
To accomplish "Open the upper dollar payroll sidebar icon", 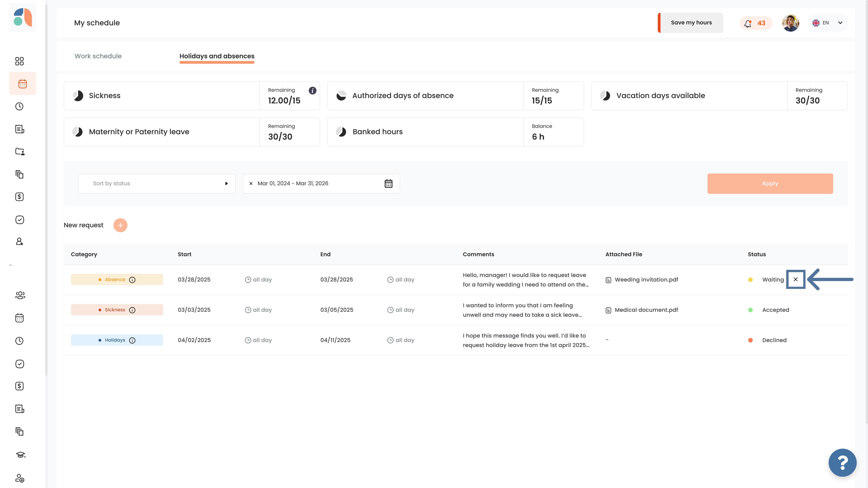I will point(20,197).
